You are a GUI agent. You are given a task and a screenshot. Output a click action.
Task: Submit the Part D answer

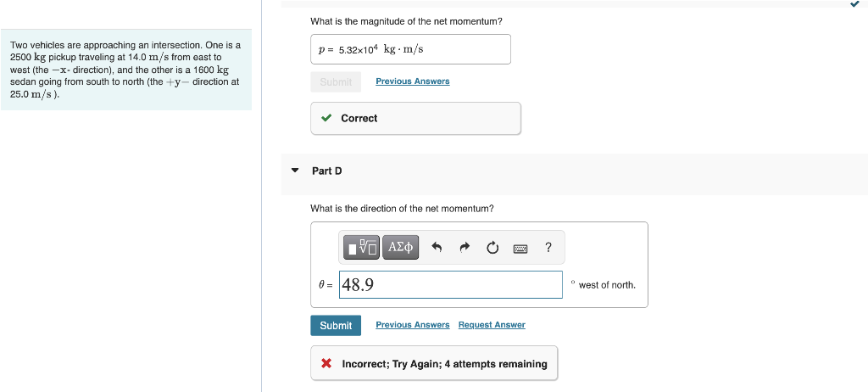pos(336,326)
